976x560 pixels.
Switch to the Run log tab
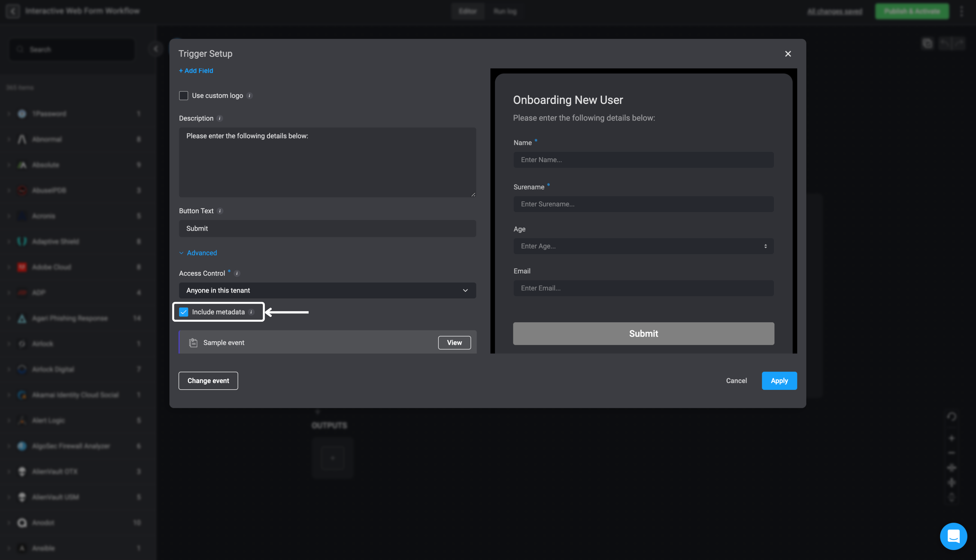pyautogui.click(x=505, y=11)
